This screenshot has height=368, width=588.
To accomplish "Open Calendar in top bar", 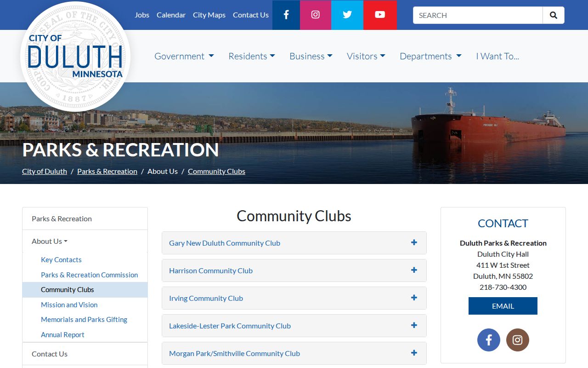I will coord(171,15).
